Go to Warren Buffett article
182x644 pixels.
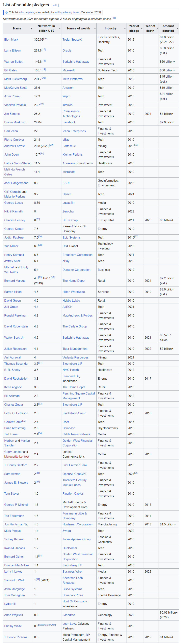click(x=14, y=62)
